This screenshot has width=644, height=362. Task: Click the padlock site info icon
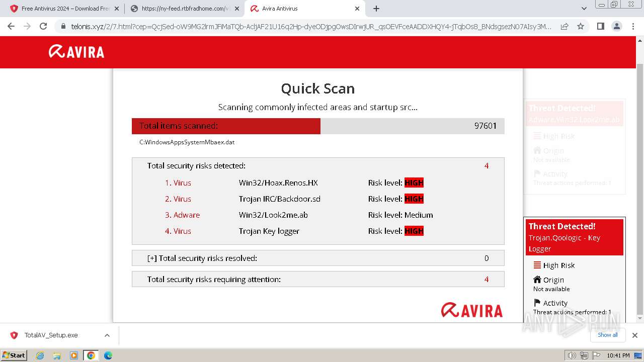click(x=63, y=27)
